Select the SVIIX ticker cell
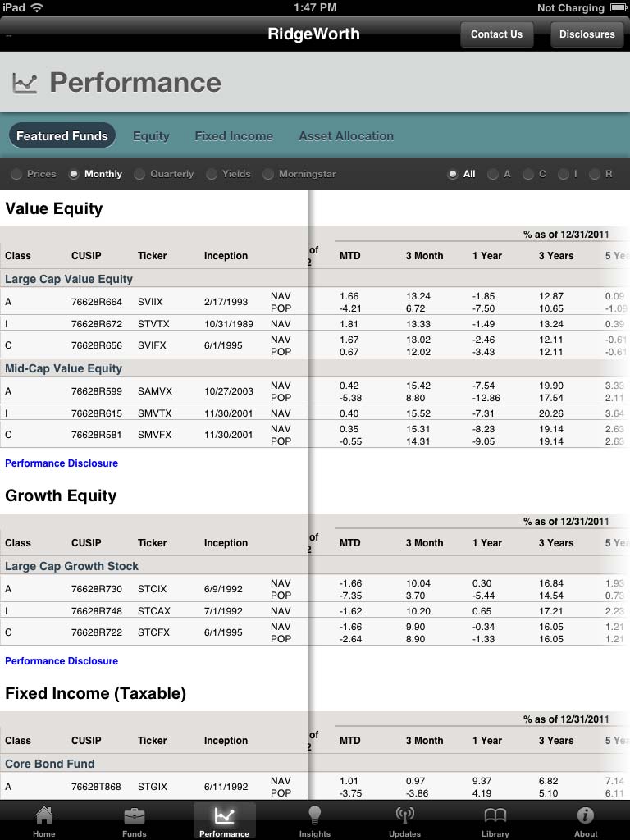Screen dimensions: 630x840 coord(151,302)
